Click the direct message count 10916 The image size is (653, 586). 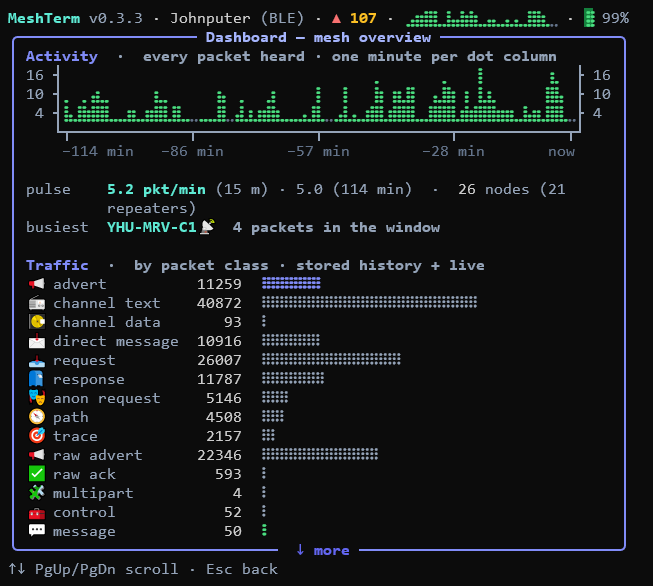point(219,341)
